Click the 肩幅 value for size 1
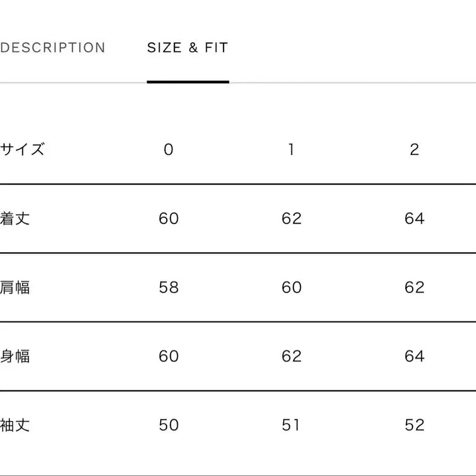Viewport: 476px width, 476px height. (291, 287)
